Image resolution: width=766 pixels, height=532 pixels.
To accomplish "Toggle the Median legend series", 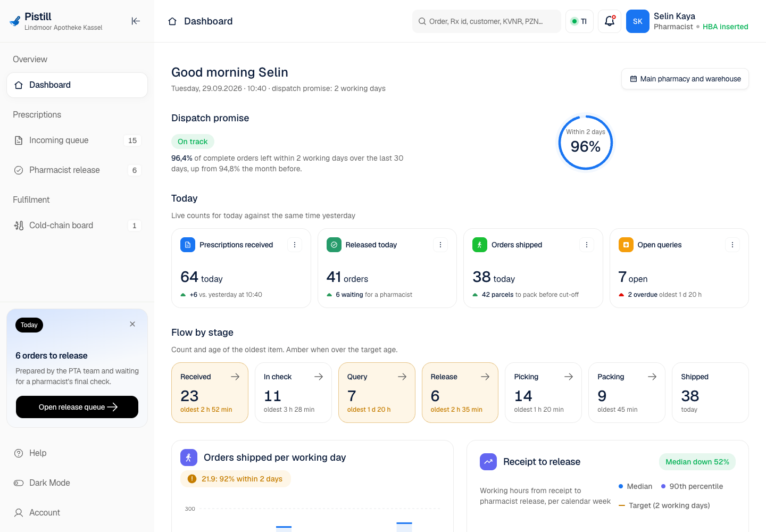I will pyautogui.click(x=636, y=486).
